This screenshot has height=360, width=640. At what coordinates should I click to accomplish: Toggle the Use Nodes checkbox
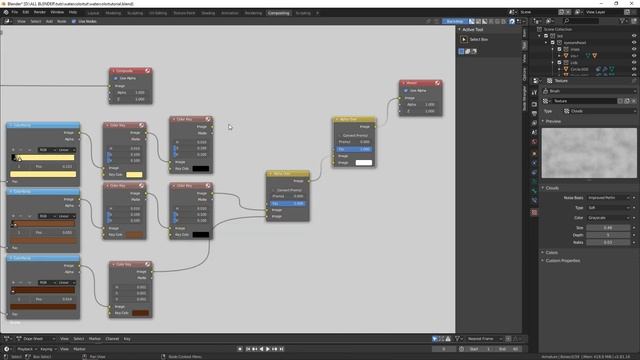click(74, 21)
